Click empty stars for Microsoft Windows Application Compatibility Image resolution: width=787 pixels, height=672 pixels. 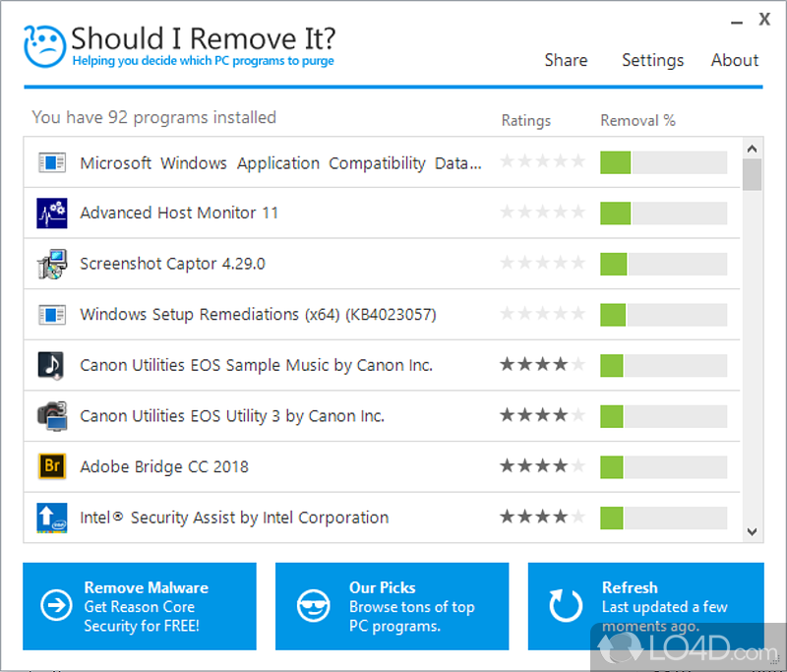543,161
